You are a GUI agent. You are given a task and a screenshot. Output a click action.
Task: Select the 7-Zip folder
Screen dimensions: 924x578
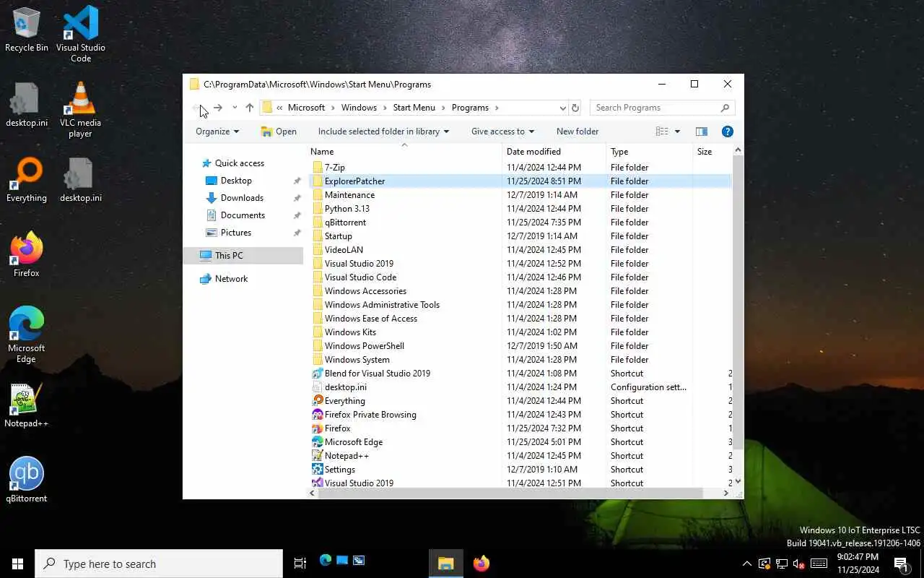click(335, 168)
